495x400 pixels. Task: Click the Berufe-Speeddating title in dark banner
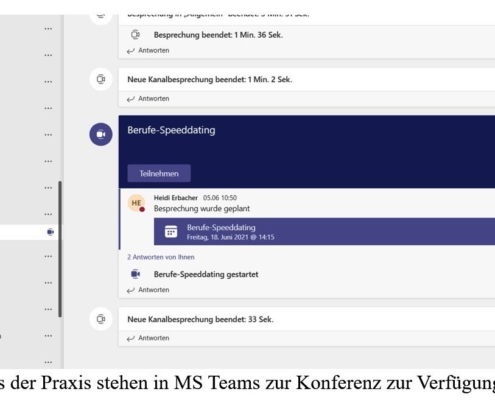(x=171, y=130)
